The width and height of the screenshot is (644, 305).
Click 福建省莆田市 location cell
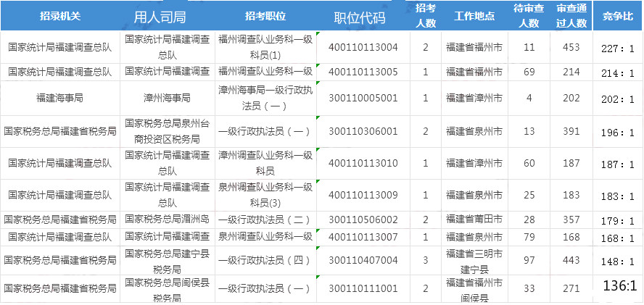click(x=474, y=220)
